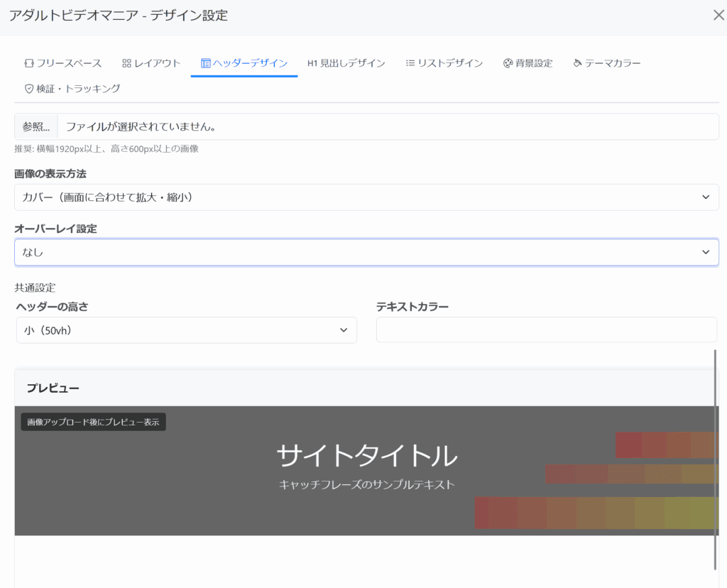Switch to the フリースペース tab
This screenshot has width=727, height=588.
[63, 63]
